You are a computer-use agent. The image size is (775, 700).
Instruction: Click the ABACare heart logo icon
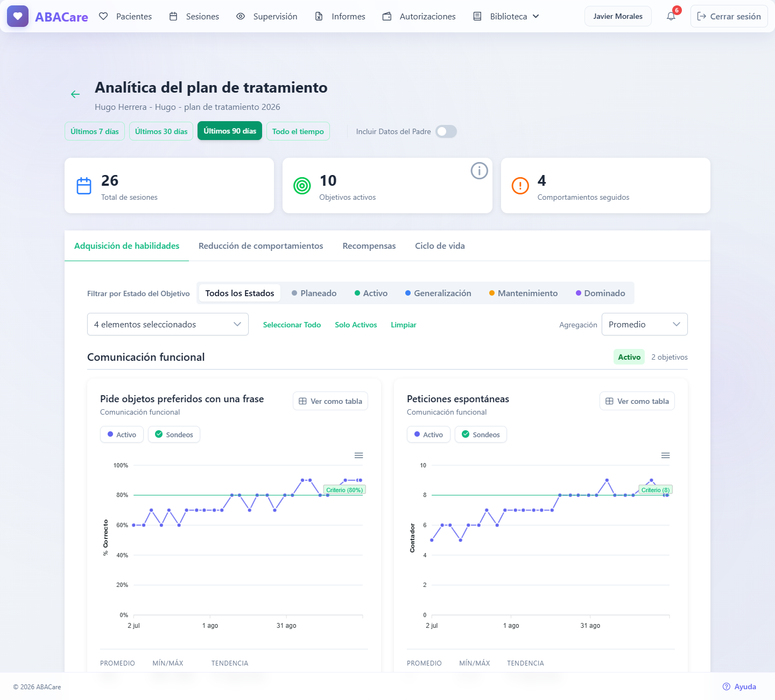(18, 16)
